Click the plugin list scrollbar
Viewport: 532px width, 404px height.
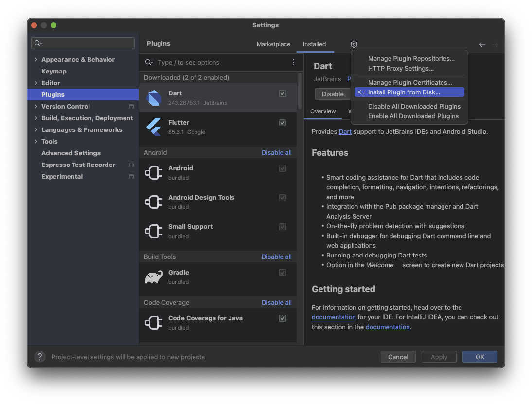coord(300,91)
